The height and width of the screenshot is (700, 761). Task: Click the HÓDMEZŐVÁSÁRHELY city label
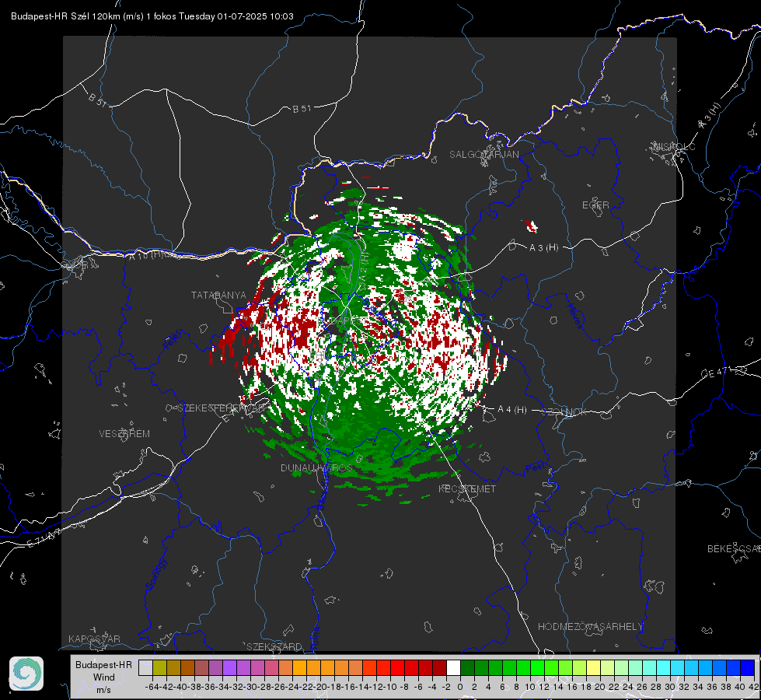pyautogui.click(x=590, y=626)
